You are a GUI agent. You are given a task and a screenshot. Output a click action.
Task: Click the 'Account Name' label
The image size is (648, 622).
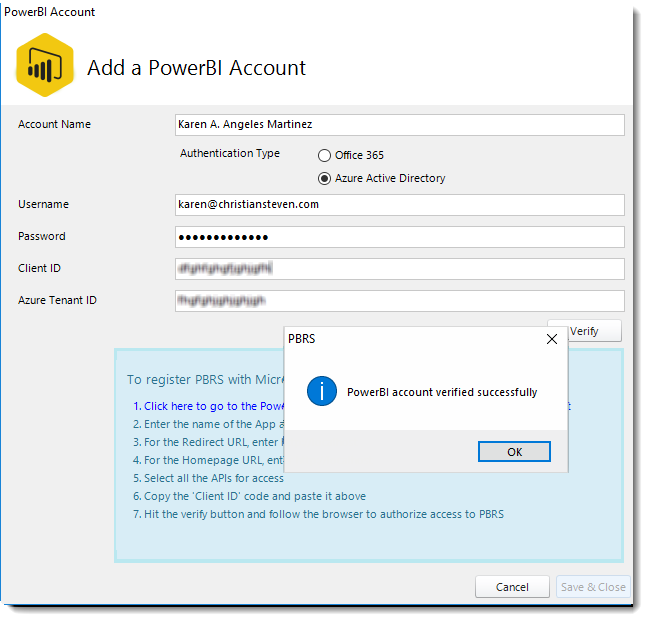pyautogui.click(x=54, y=124)
